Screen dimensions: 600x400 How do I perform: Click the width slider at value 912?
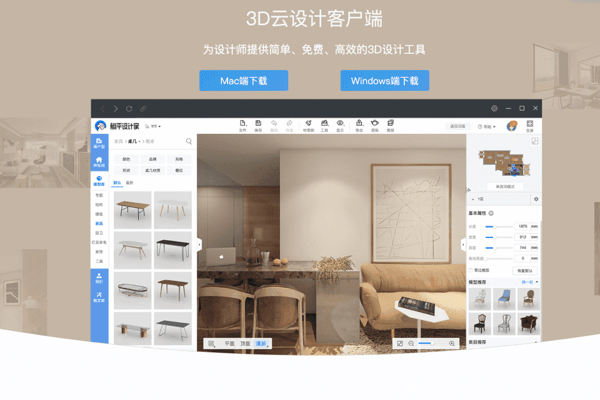click(499, 237)
